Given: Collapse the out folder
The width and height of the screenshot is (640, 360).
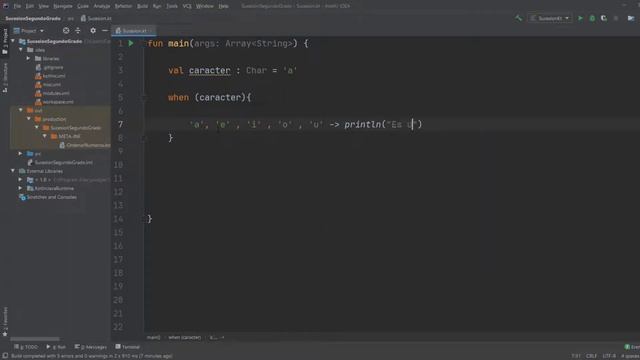Looking at the screenshot, I should [21, 110].
